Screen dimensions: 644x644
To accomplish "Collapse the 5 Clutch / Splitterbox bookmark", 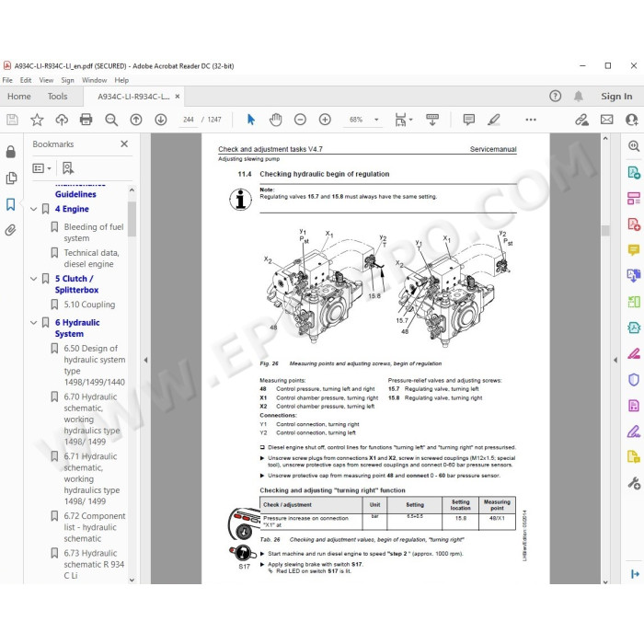I will [x=34, y=279].
